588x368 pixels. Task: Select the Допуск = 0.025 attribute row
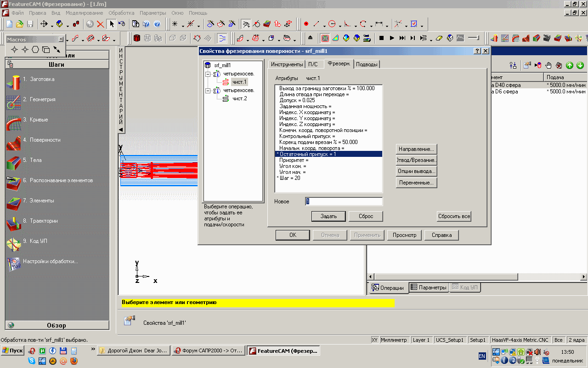point(328,100)
